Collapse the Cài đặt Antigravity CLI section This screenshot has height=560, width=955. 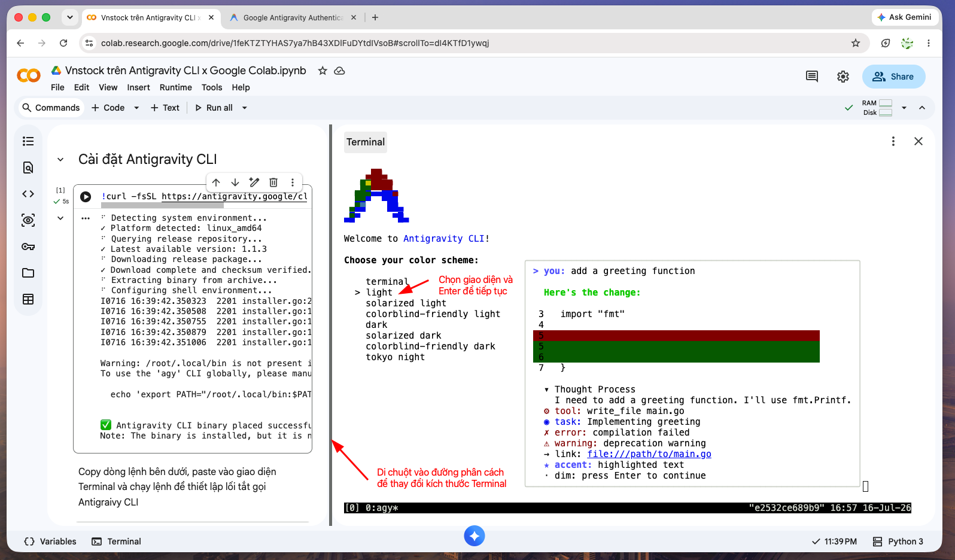(60, 160)
